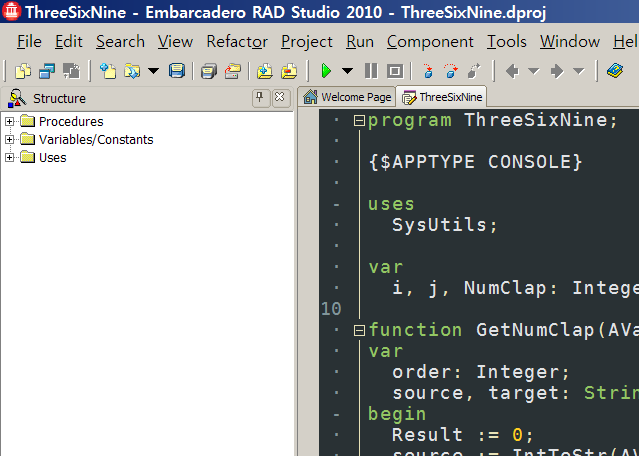Collapse the GetNumClap function code block
Image resolution: width=639 pixels, height=456 pixels.
pyautogui.click(x=359, y=330)
